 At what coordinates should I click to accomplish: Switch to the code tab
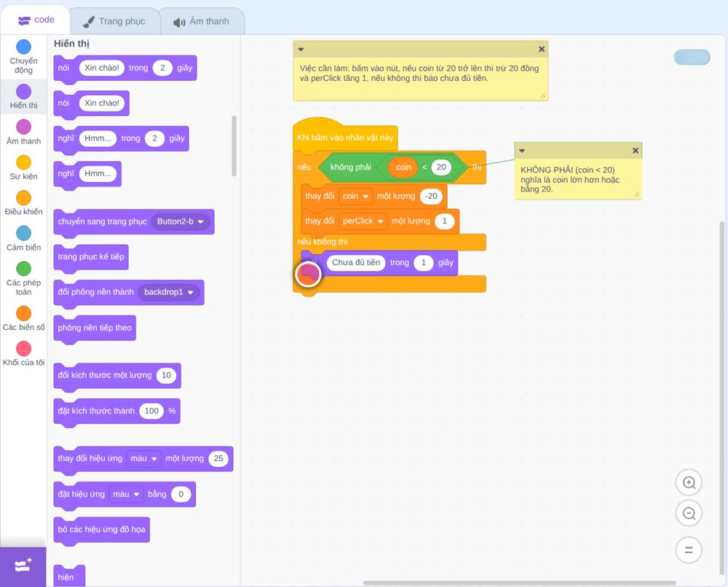pyautogui.click(x=36, y=20)
